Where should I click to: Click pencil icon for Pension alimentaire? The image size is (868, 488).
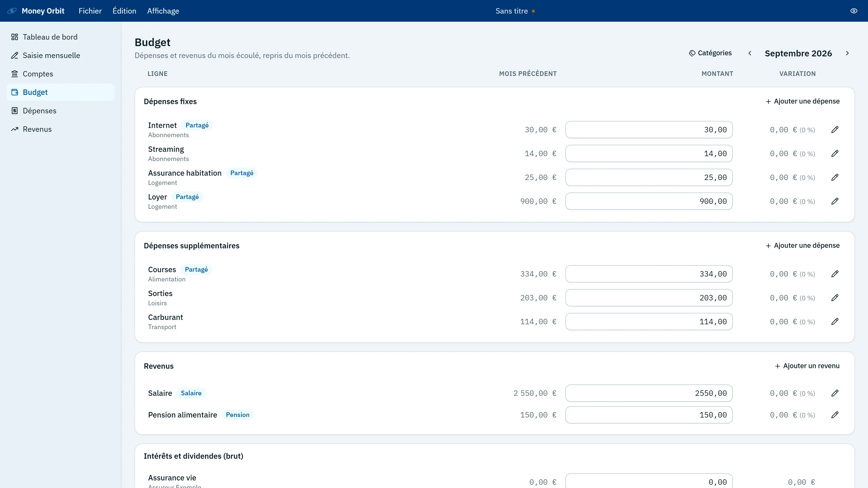[835, 415]
